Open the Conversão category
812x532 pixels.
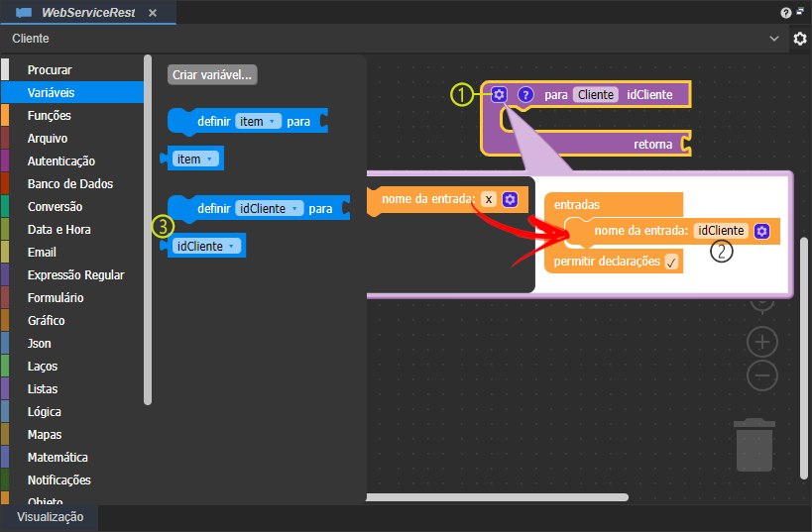click(x=72, y=206)
